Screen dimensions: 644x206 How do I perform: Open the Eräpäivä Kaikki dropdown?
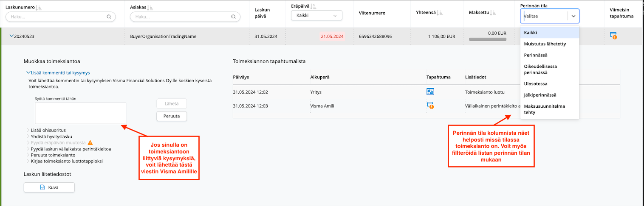click(x=316, y=16)
